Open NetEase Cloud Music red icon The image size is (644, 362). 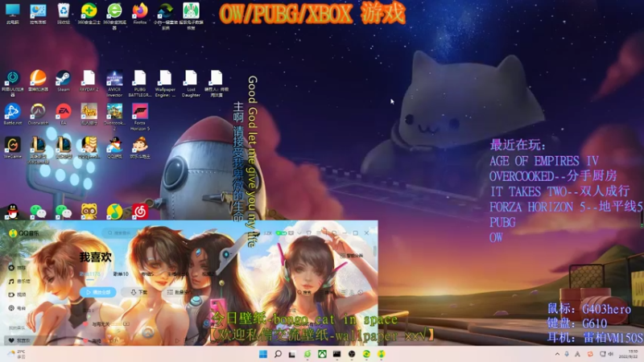point(140,211)
